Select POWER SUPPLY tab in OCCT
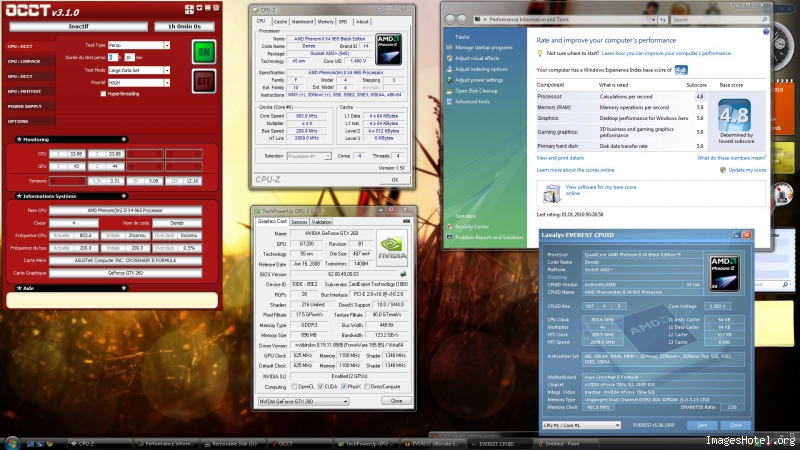 pyautogui.click(x=30, y=106)
